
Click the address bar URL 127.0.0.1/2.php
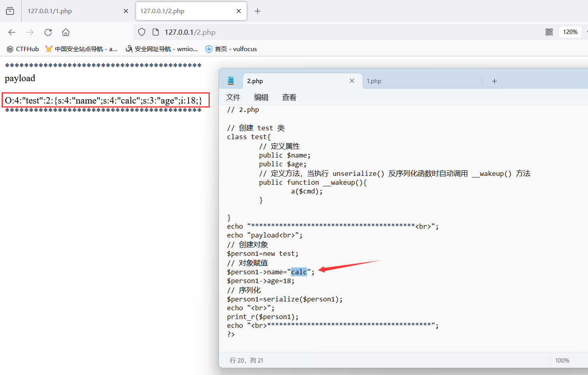click(190, 32)
